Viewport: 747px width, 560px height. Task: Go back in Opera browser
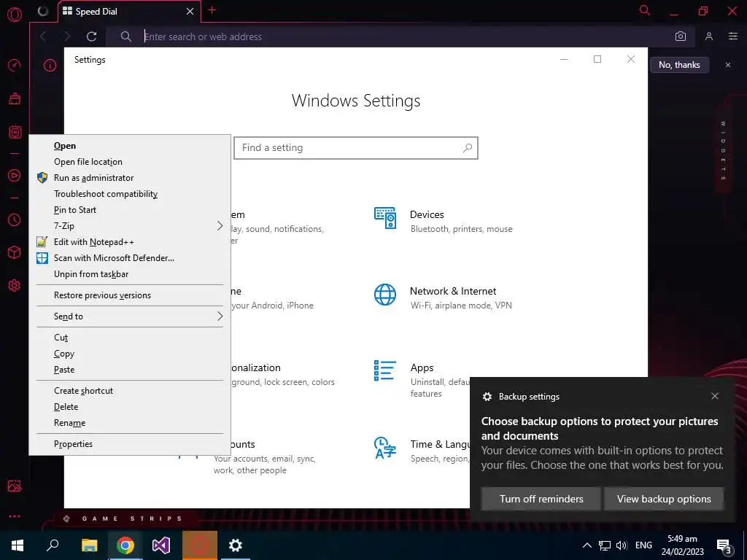pyautogui.click(x=43, y=36)
